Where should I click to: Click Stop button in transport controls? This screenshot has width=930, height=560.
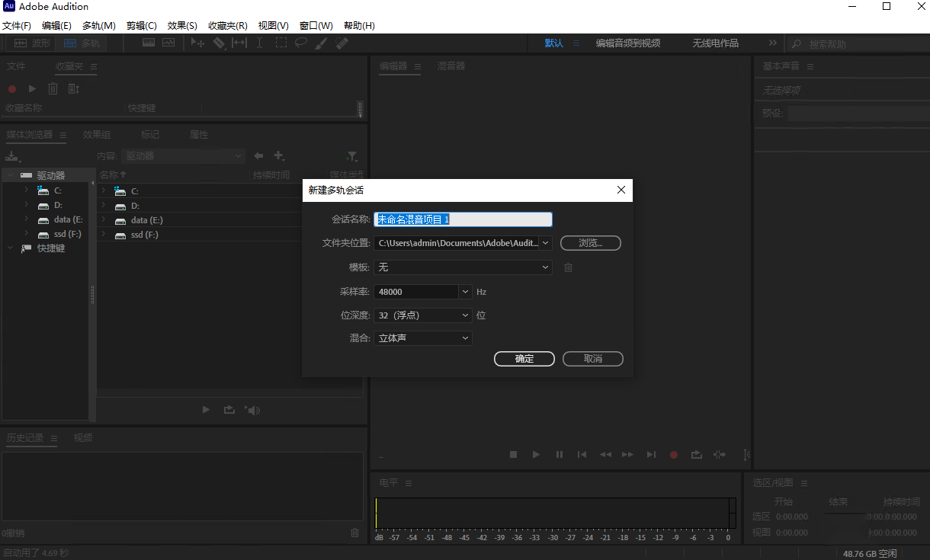[514, 454]
